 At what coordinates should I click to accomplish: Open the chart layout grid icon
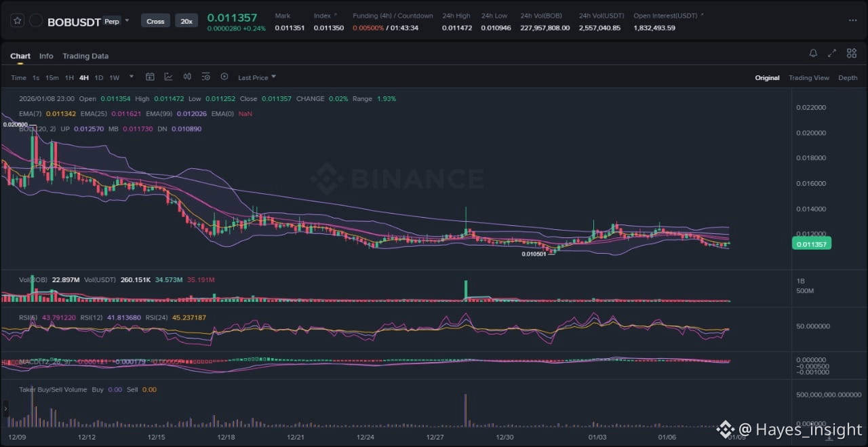pyautogui.click(x=851, y=53)
